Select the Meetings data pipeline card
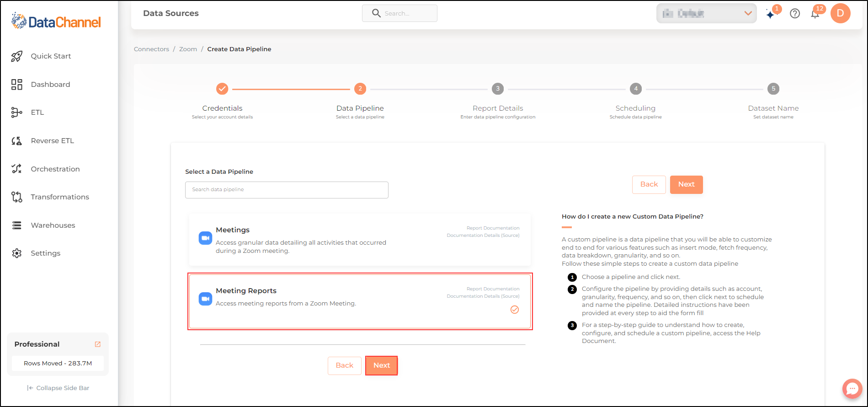868x407 pixels. [360, 240]
